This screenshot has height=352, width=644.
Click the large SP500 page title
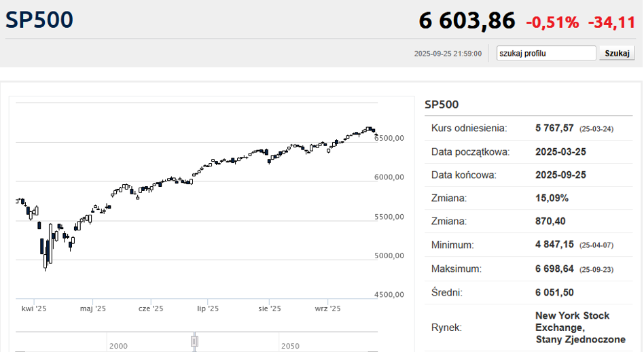point(39,20)
